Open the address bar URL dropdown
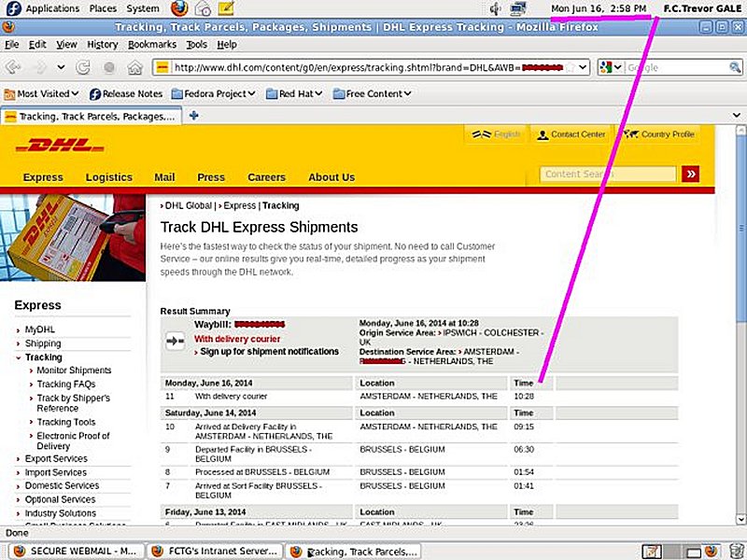This screenshot has height=560, width=747. click(x=583, y=67)
